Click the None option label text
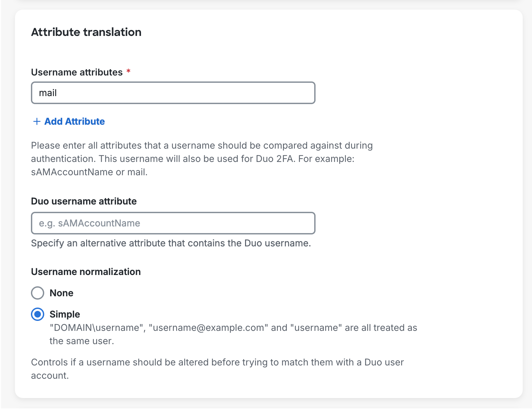Screen dimensions: 532x409 pyautogui.click(x=61, y=293)
